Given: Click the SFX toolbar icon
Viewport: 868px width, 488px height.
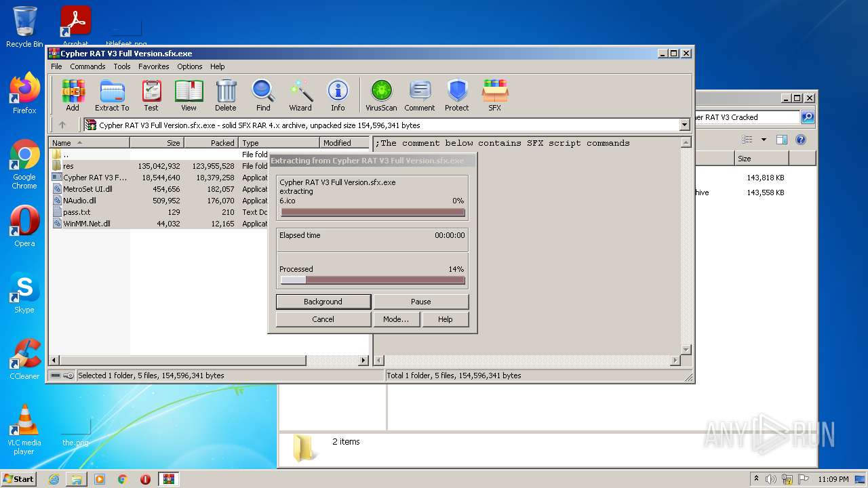Looking at the screenshot, I should 495,95.
